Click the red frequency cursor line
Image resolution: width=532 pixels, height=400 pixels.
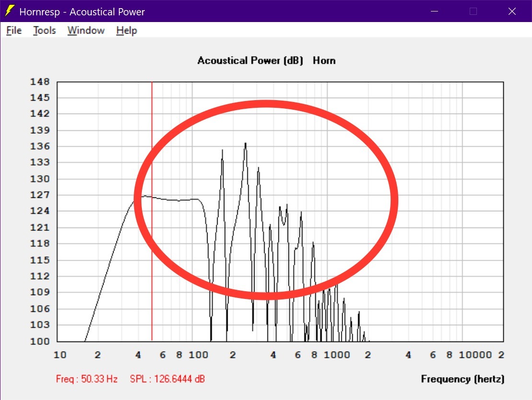coord(151,211)
